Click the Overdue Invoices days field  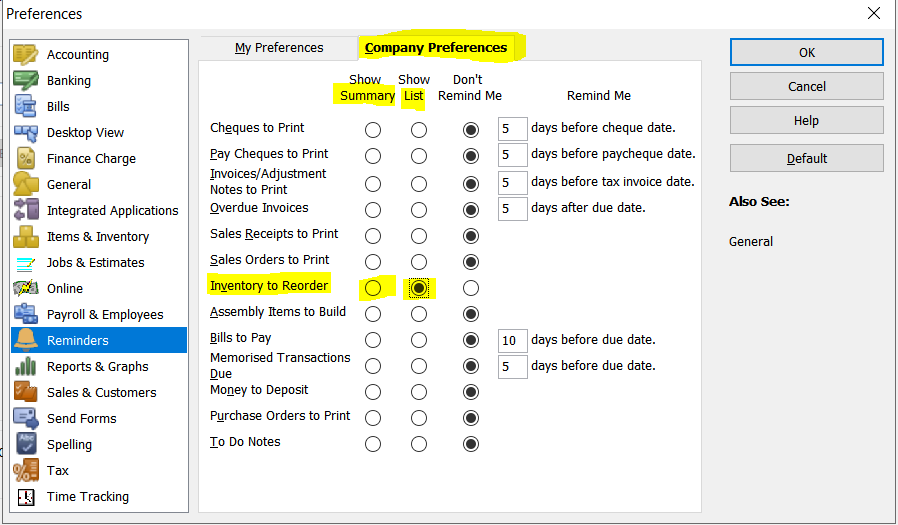coord(512,209)
